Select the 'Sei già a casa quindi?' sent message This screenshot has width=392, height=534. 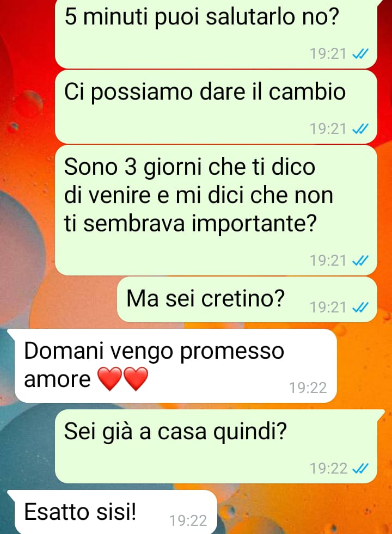(x=217, y=446)
